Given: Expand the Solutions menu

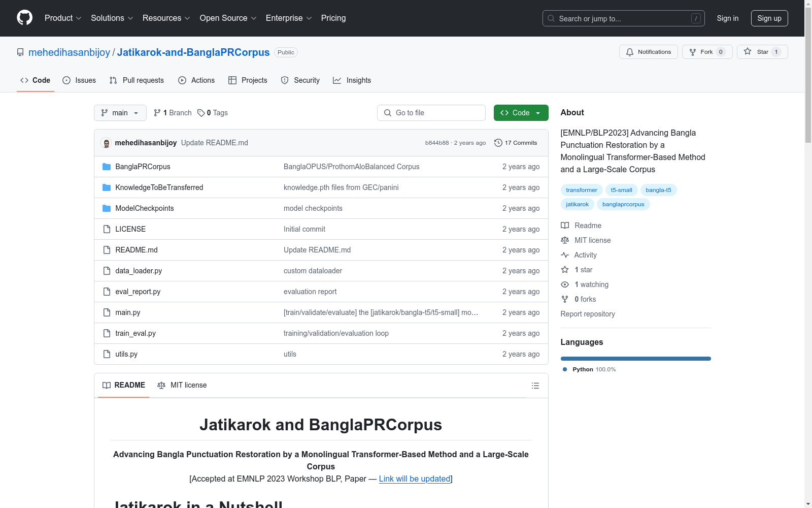Looking at the screenshot, I should click(112, 18).
